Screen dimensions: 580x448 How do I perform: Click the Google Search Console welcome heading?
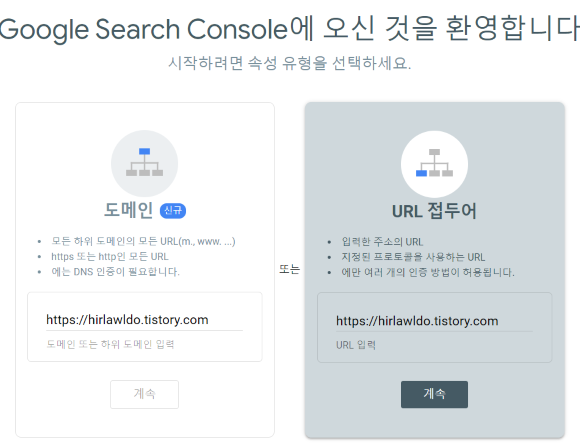pos(290,29)
